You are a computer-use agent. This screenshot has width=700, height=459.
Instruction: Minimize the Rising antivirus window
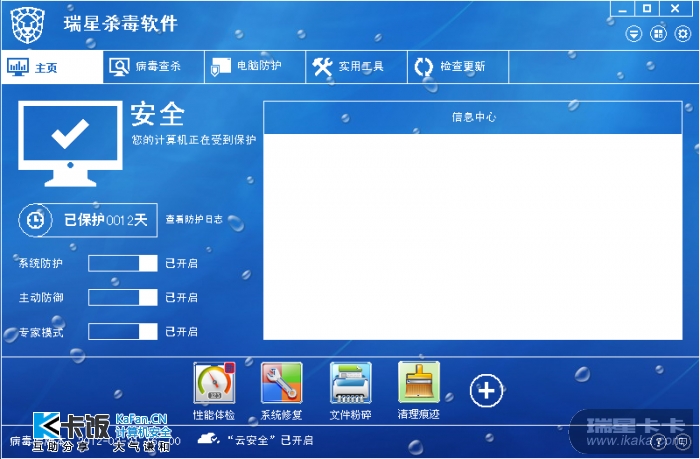(x=623, y=9)
